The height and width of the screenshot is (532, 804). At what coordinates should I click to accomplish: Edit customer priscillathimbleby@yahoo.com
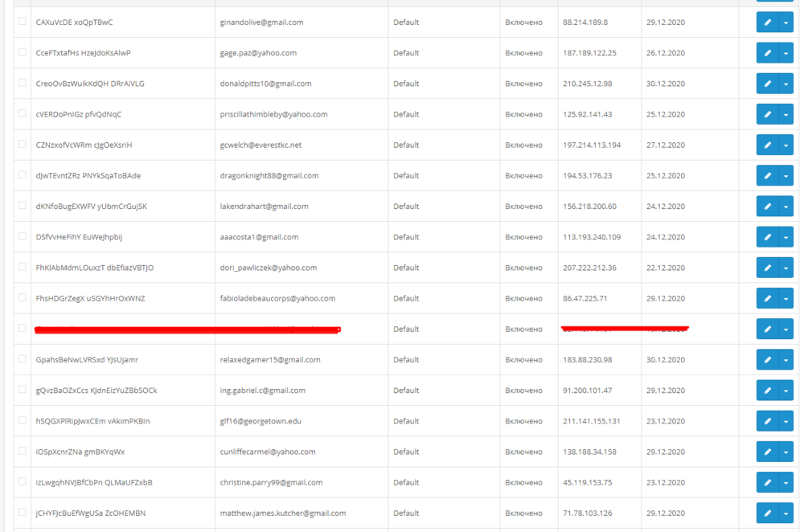pyautogui.click(x=767, y=114)
